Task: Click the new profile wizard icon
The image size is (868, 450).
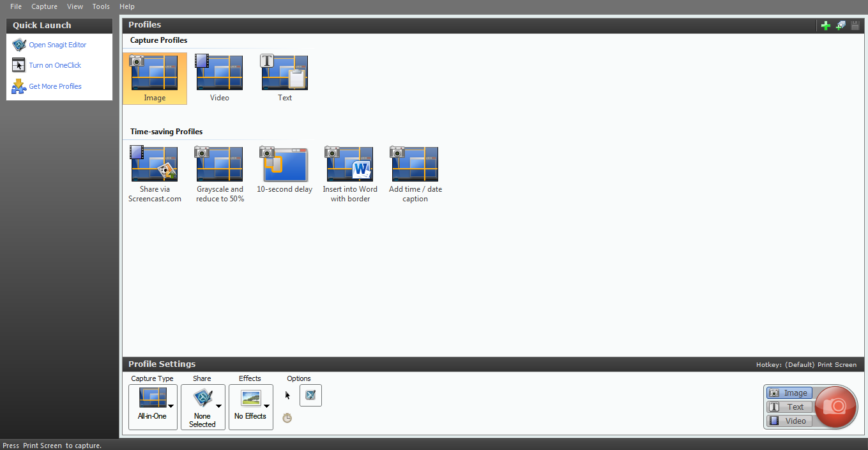Action: [x=841, y=26]
